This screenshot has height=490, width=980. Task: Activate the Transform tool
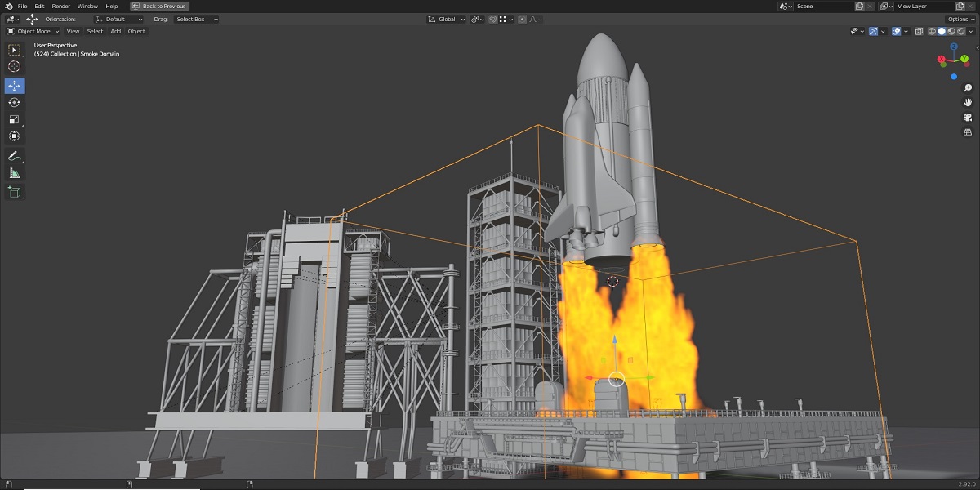tap(16, 137)
